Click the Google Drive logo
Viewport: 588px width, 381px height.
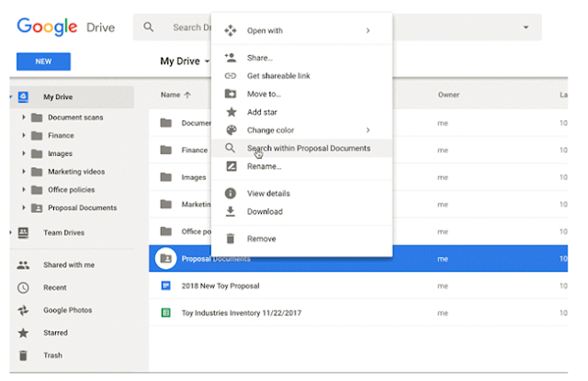pos(66,27)
